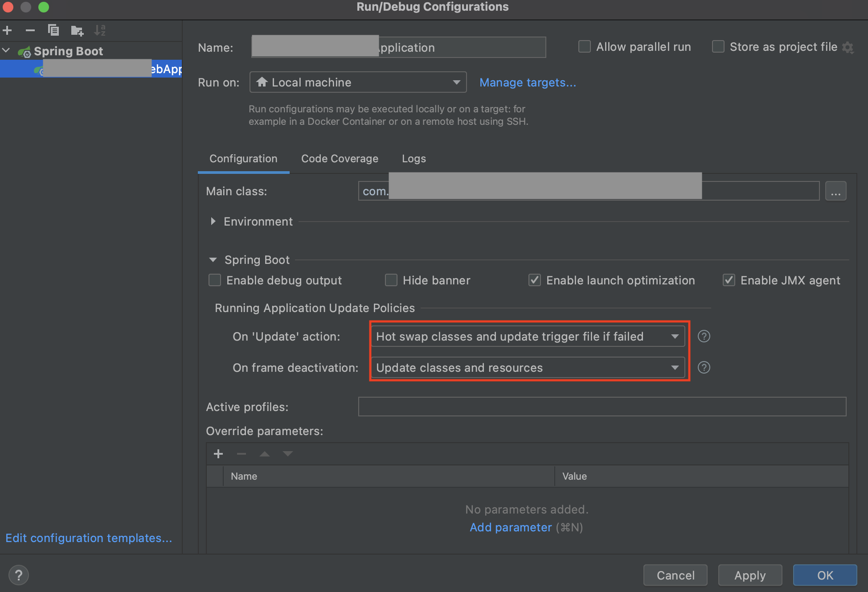The height and width of the screenshot is (592, 868).
Task: Click the Remove Configuration minus icon
Action: 30,30
